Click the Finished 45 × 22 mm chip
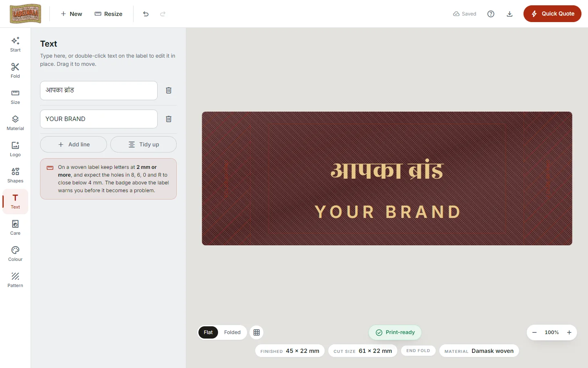The height and width of the screenshot is (368, 588). (290, 351)
